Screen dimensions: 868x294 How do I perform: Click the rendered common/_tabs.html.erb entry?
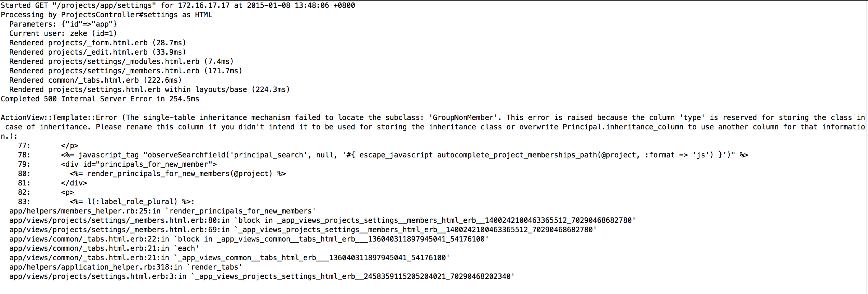[x=96, y=80]
